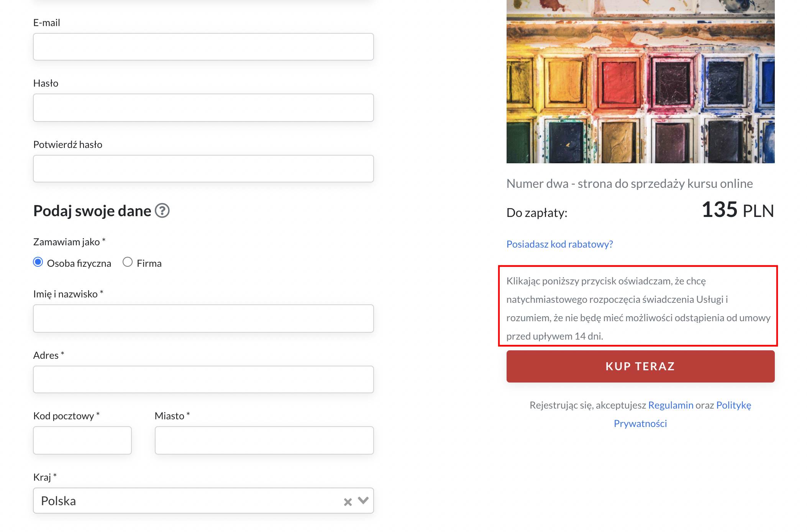Viewport: 807px width, 532px height.
Task: Click the Do zapłaty label
Action: click(537, 213)
